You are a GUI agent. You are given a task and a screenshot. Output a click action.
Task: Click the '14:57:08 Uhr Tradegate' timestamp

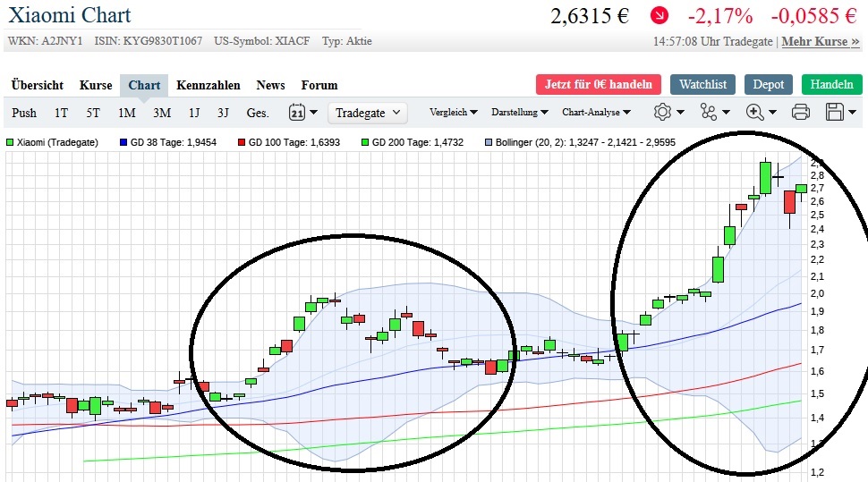click(713, 41)
